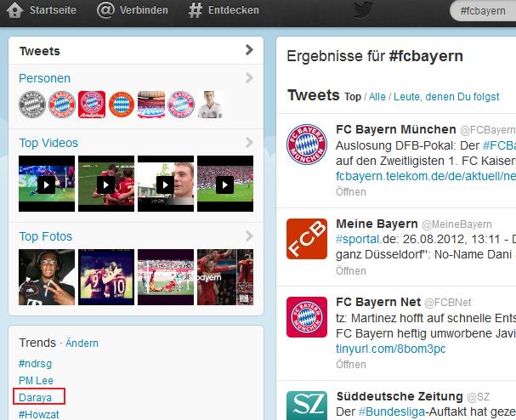Open the @MeineBayern handle
The image size is (516, 420).
456,224
